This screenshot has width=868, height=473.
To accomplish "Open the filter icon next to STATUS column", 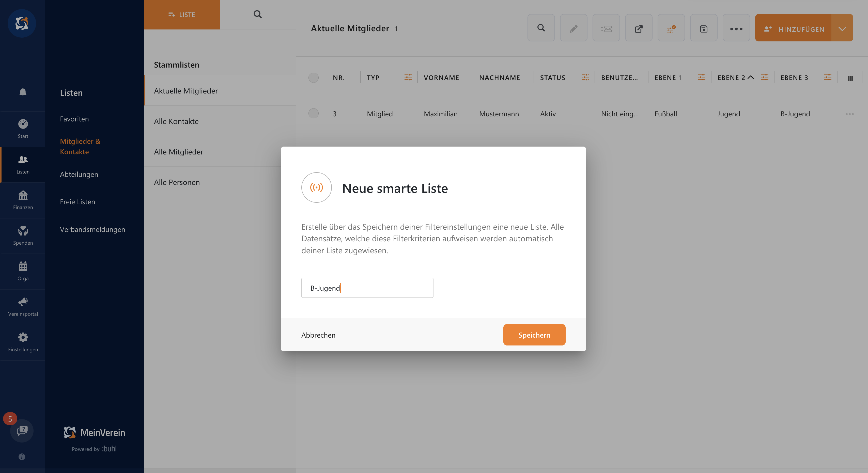I will point(585,77).
